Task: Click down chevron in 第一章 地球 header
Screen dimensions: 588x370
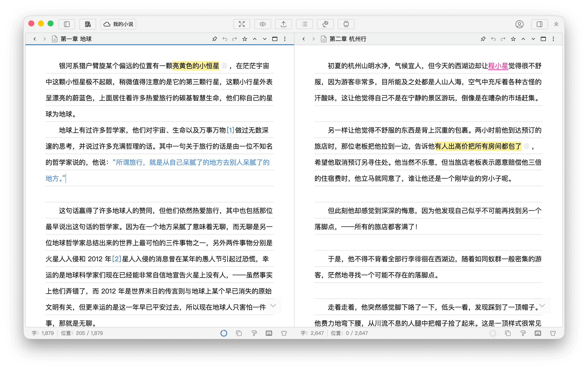Action: (x=265, y=39)
